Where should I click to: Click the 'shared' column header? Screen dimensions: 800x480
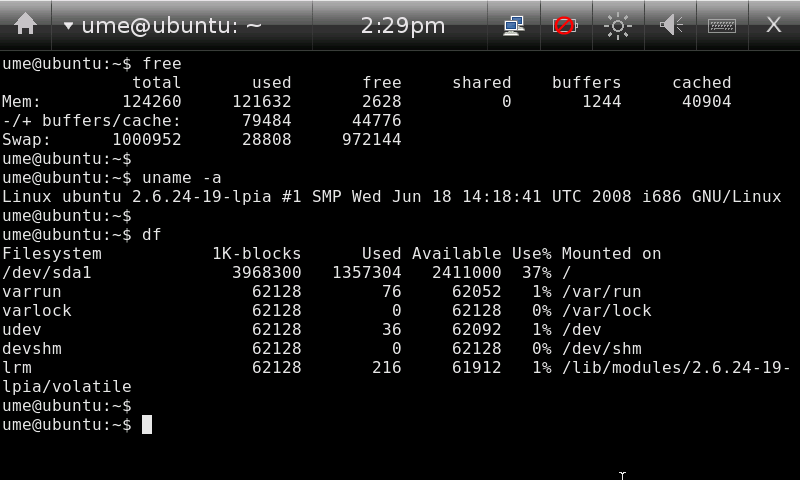482,83
